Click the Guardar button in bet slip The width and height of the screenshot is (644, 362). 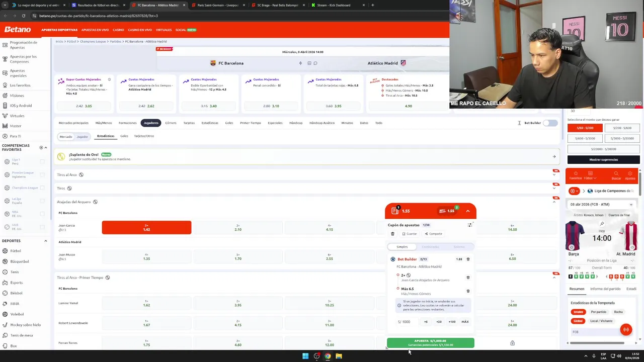point(410,234)
